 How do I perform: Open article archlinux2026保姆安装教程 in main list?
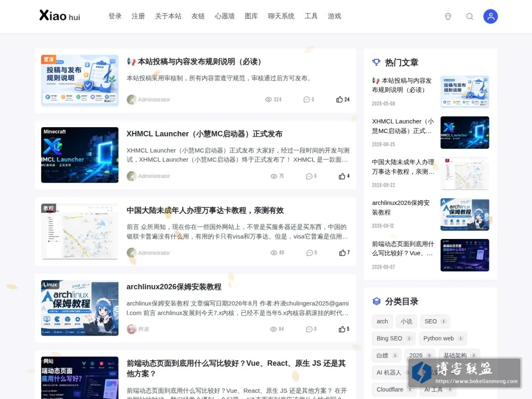pyautogui.click(x=174, y=287)
